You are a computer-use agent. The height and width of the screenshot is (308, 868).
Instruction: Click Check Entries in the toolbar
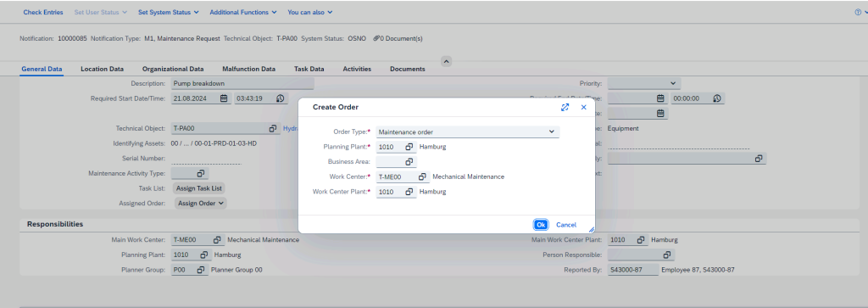43,12
